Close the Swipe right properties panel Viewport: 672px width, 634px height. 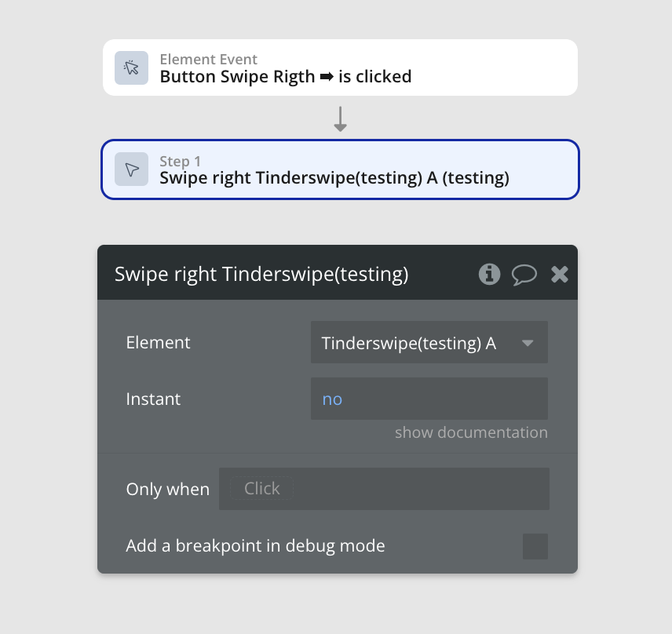(x=559, y=274)
